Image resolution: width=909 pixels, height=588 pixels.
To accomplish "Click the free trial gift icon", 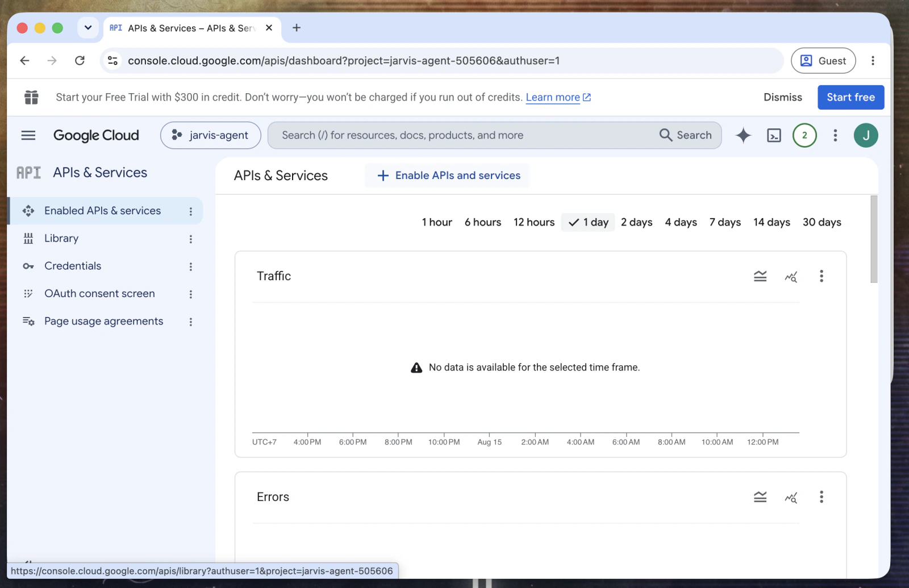I will coord(31,97).
